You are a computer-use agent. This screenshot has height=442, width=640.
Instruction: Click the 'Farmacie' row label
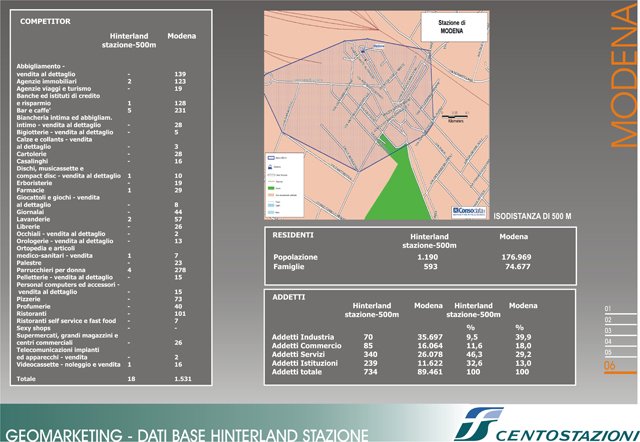point(30,190)
